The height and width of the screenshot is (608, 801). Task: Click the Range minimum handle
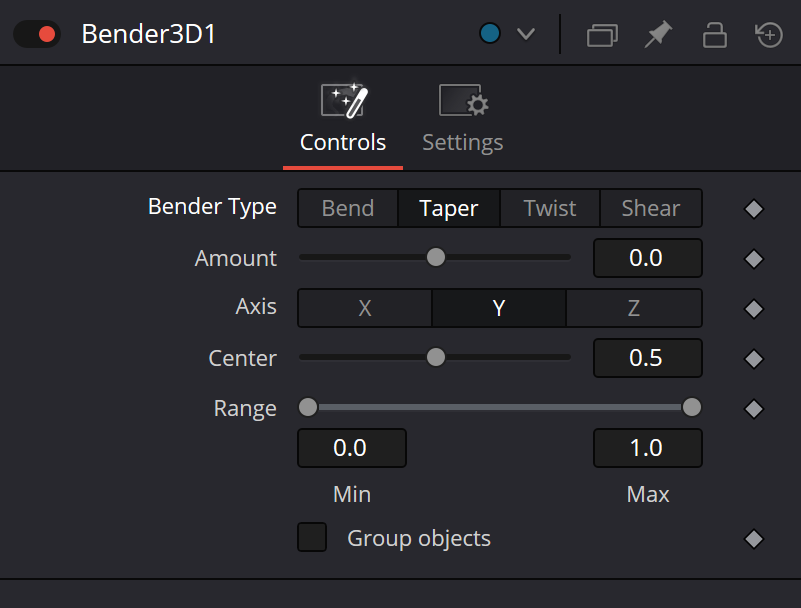tap(308, 407)
